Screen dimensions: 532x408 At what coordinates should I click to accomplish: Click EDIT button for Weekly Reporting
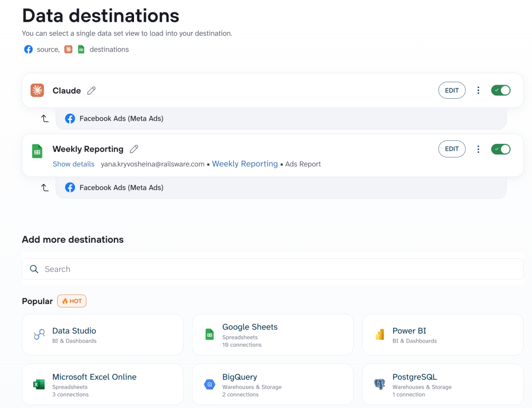coord(452,149)
